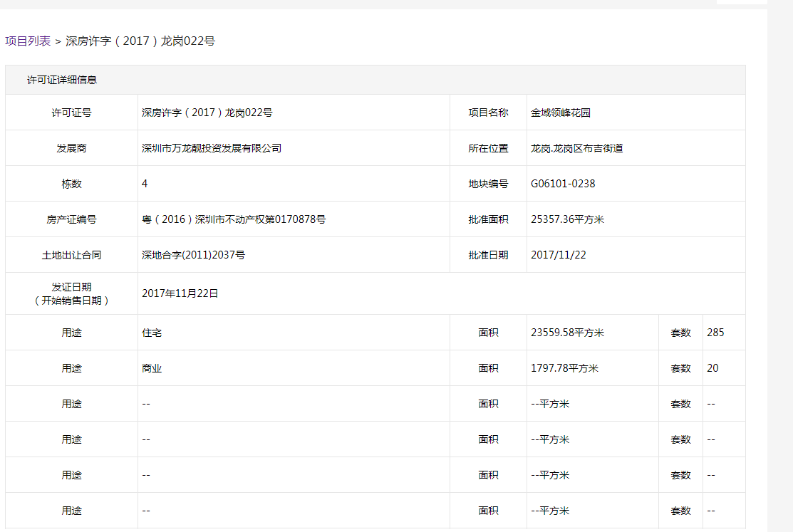
Task: Select breadcrumb text 深房许字（2017）龙岗022号
Action: 140,41
